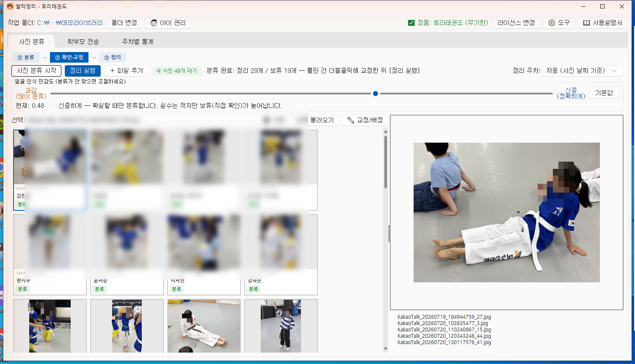Click the face sensitivity slider handle
635x364 pixels.
[x=375, y=94]
